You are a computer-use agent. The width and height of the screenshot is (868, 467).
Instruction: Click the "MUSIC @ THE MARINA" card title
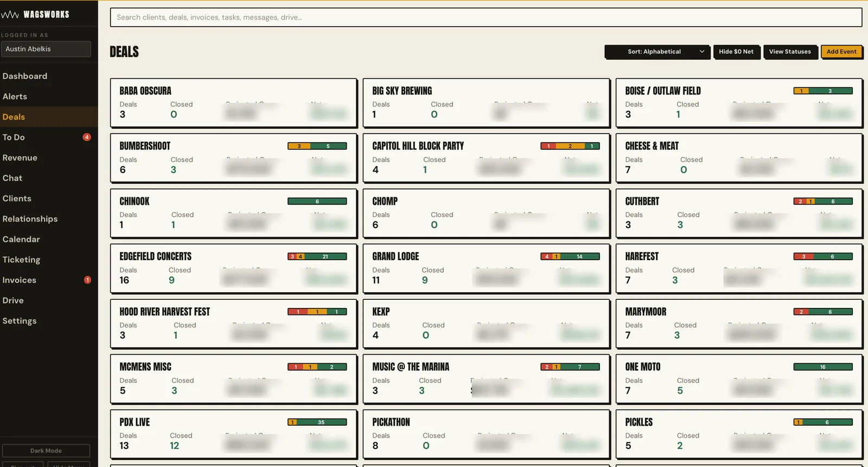coord(411,367)
